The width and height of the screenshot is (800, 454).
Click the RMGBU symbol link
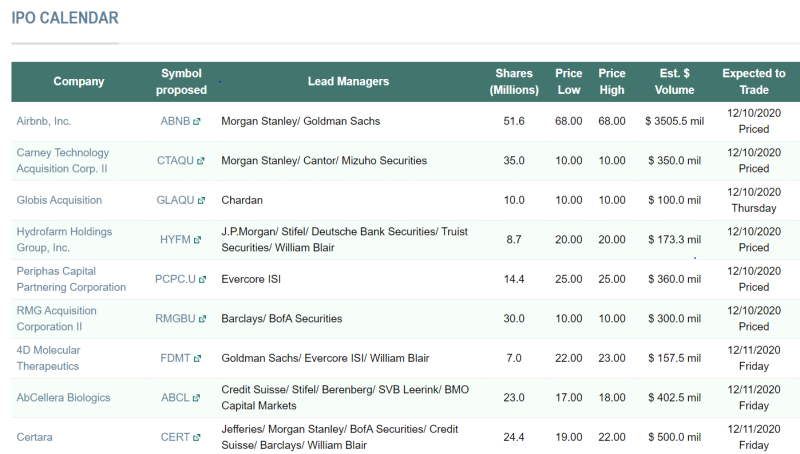tap(175, 319)
